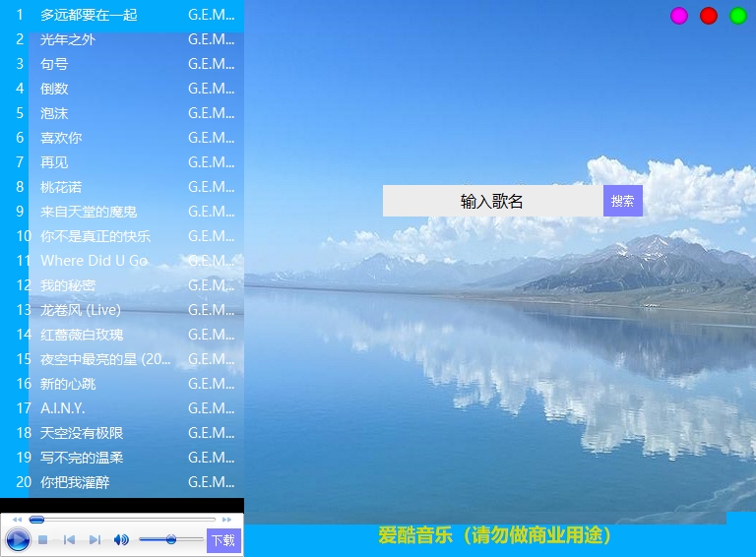
Task: Click the 下载 download button
Action: (223, 540)
